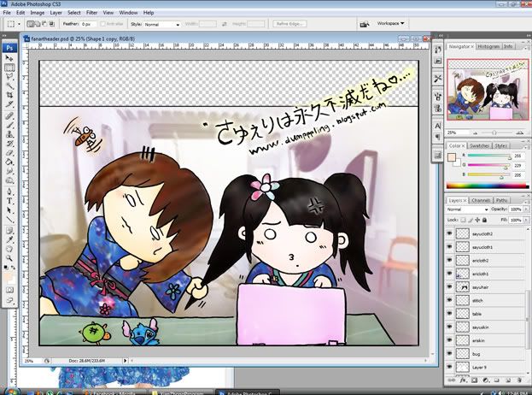Open the layer style fx menu
This screenshot has width=532, height=395.
(x=463, y=380)
